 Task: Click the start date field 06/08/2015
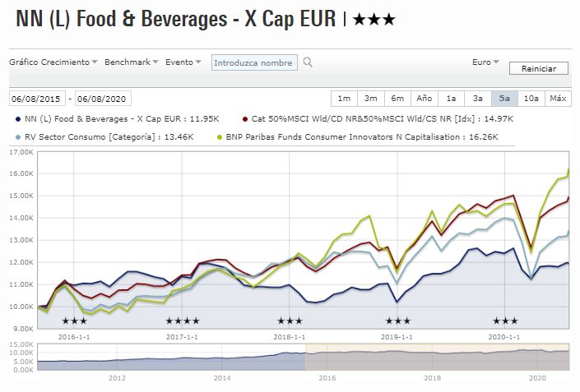(x=38, y=99)
